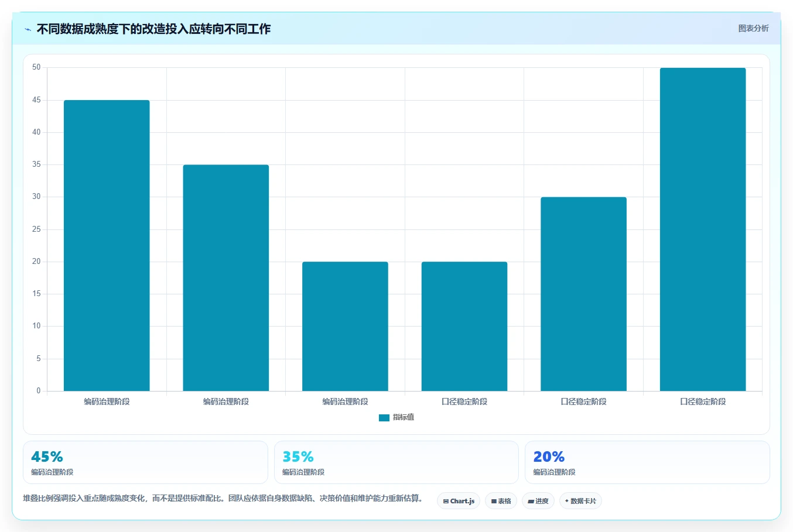The image size is (793, 532).
Task: Click the 口径稳定阶段 bar with value 50
Action: pos(703,229)
